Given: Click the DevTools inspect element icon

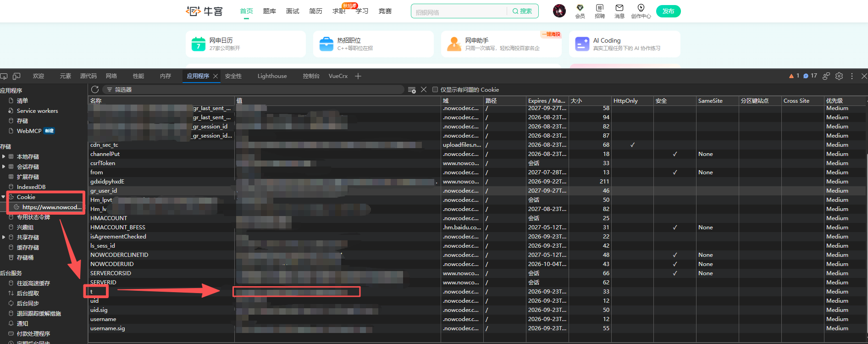Looking at the screenshot, I should pos(4,76).
